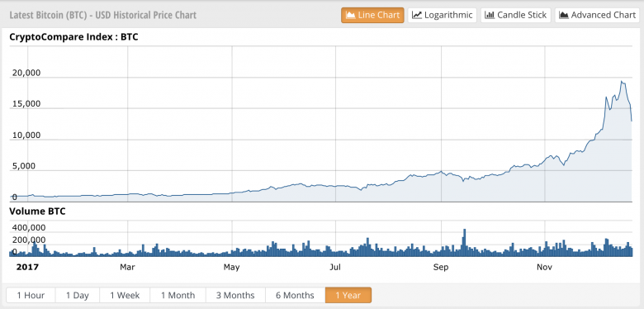The width and height of the screenshot is (644, 309).
Task: Open the Candle Stick chart view
Action: pyautogui.click(x=515, y=15)
